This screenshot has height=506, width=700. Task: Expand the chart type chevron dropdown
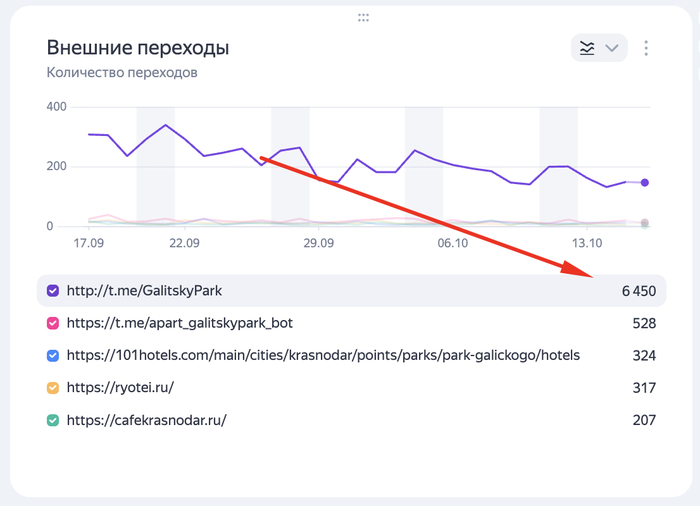coord(612,48)
